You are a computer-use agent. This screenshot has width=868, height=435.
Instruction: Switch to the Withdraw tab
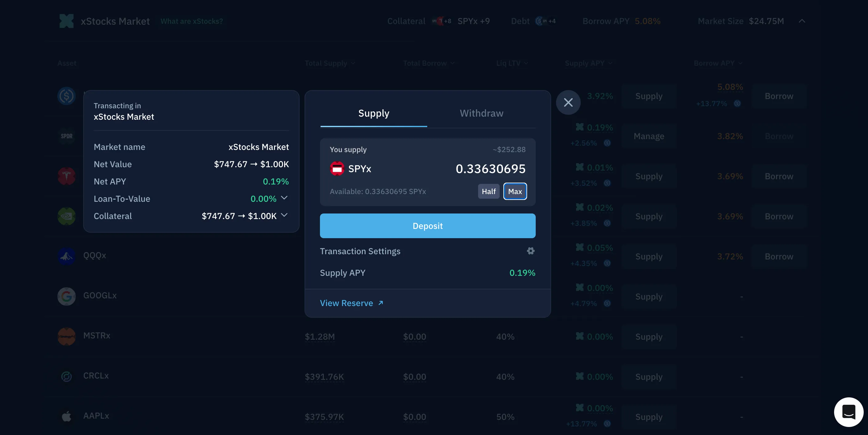pyautogui.click(x=481, y=113)
